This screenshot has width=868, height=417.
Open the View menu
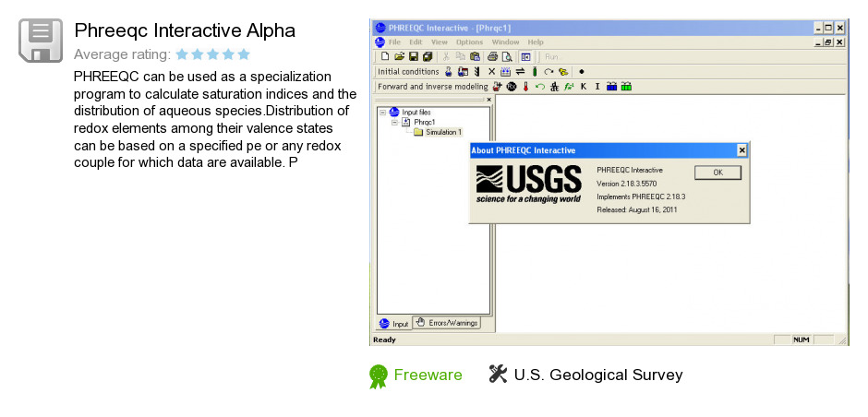click(439, 42)
